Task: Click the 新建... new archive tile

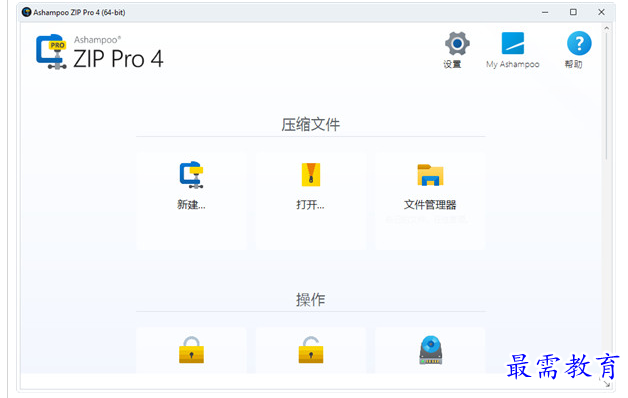Action: coord(191,201)
